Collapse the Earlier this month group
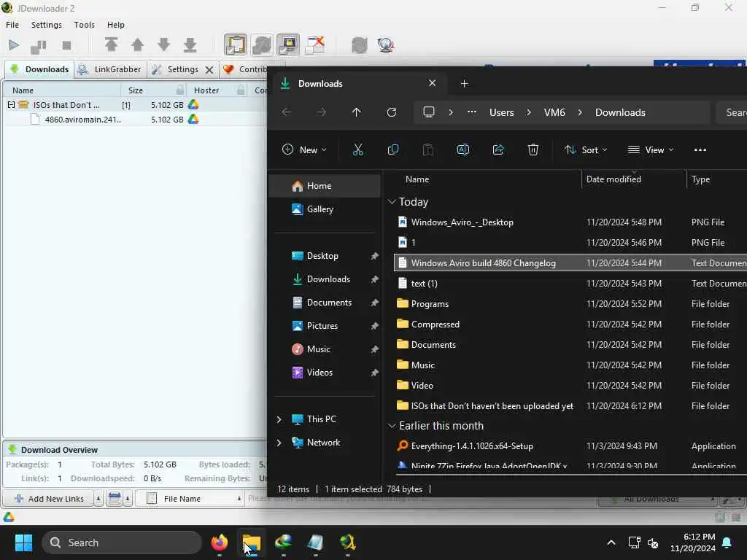This screenshot has width=747, height=560. pos(392,426)
